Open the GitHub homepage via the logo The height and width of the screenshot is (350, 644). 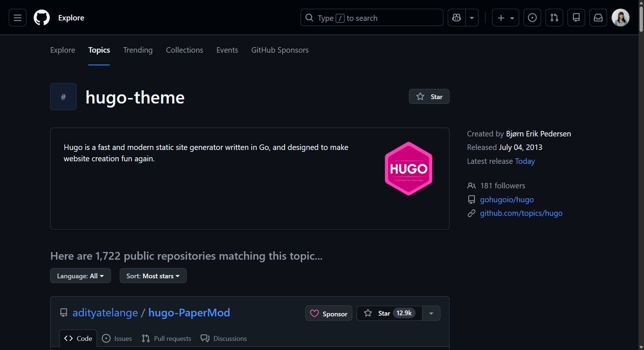(x=41, y=17)
